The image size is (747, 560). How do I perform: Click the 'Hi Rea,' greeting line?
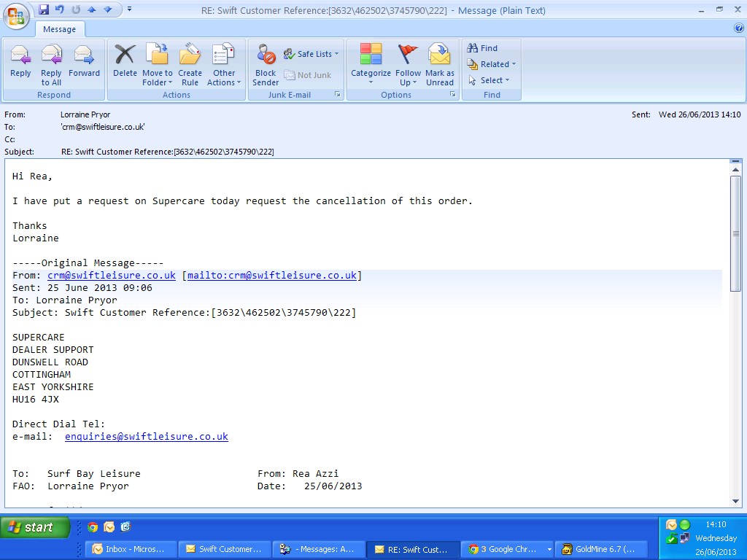(32, 176)
